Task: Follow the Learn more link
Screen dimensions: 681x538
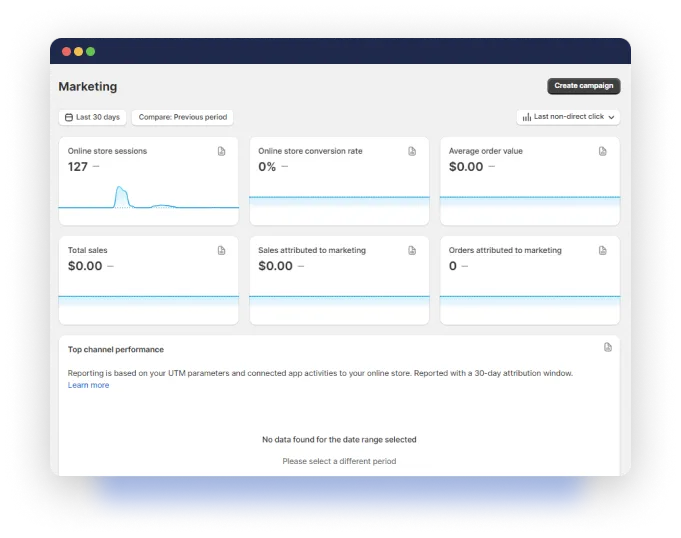Action: pyautogui.click(x=88, y=385)
